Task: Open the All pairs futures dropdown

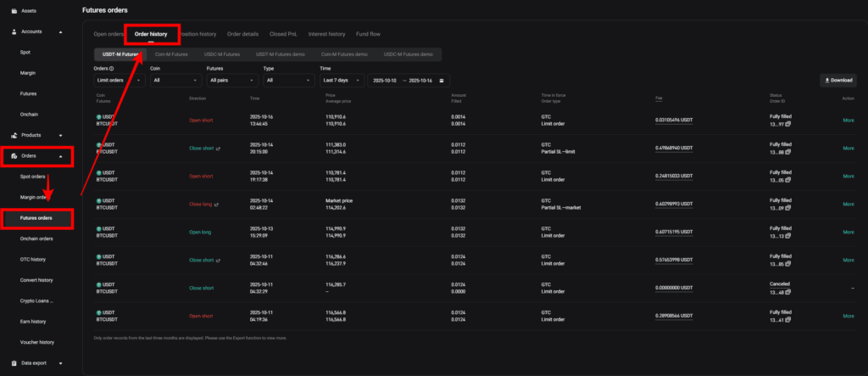Action: click(x=230, y=81)
